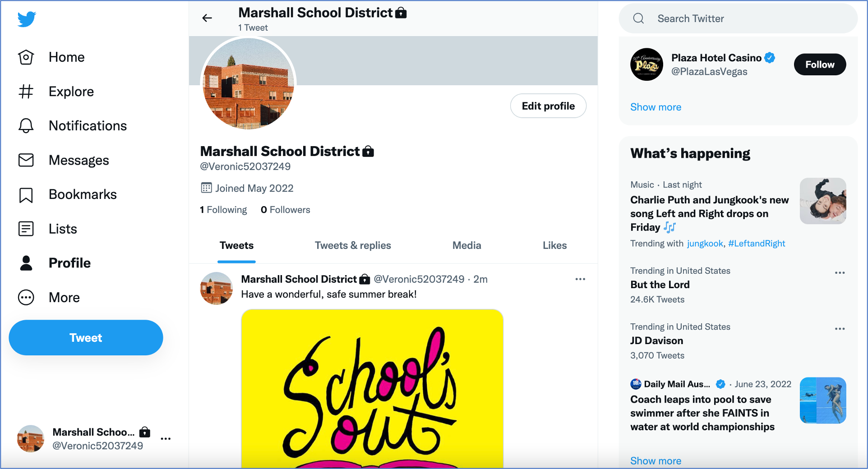868x469 pixels.
Task: Open the tweet's three-dot options menu
Action: (580, 279)
